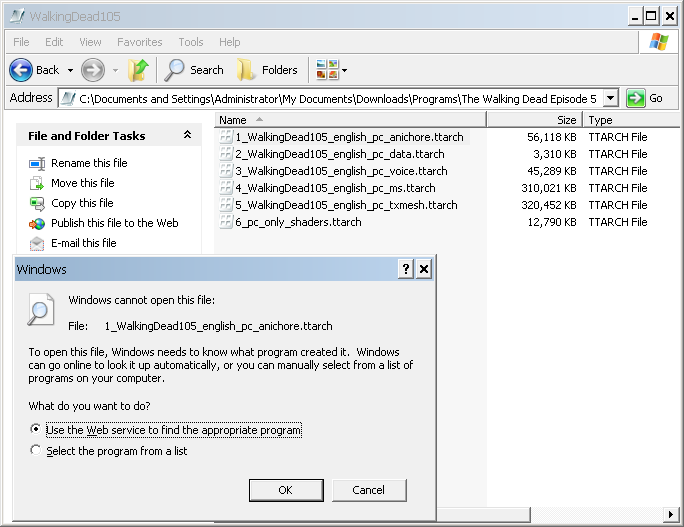Click Rename this file link
684x527 pixels.
[x=89, y=163]
